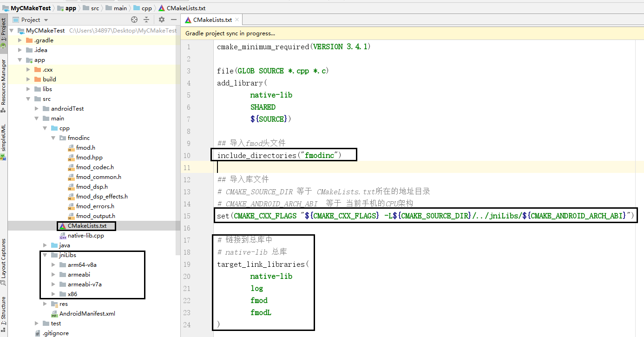The height and width of the screenshot is (337, 644).
Task: Collapse the jniLibs folder
Action: (45, 255)
